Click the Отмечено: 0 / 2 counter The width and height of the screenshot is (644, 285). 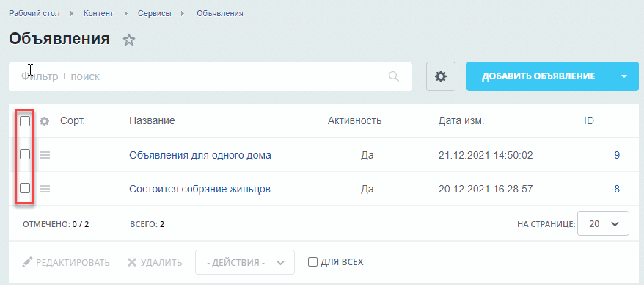pos(56,224)
